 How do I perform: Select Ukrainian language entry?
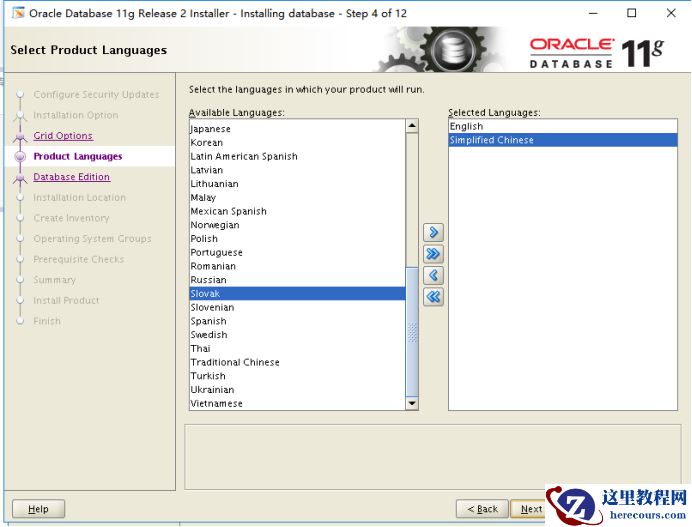coord(297,389)
